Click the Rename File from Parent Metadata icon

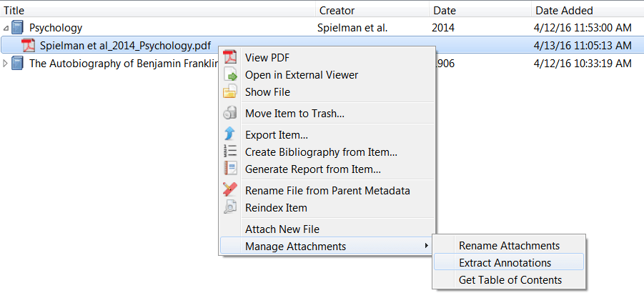(x=230, y=191)
